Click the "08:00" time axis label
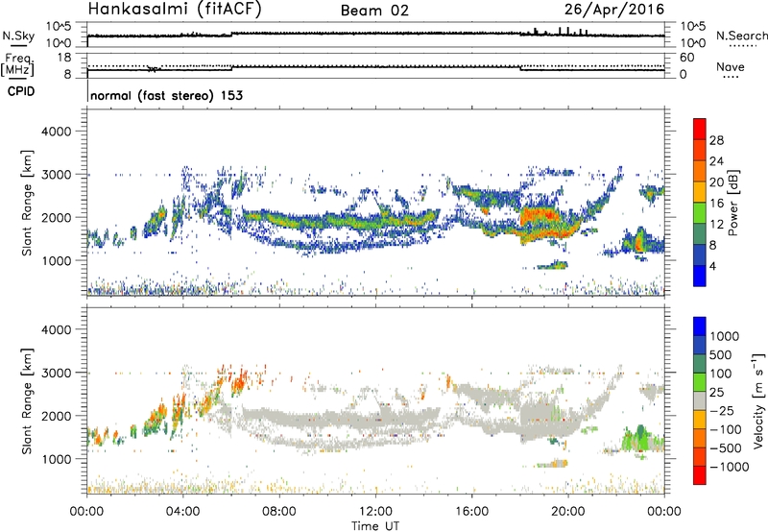This screenshot has width=768, height=532. click(279, 512)
